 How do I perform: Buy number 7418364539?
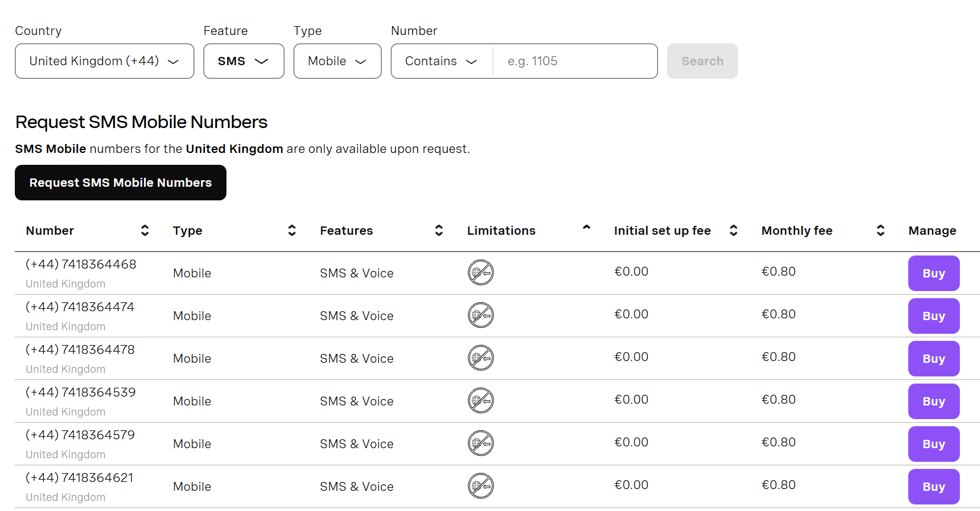[x=934, y=401]
